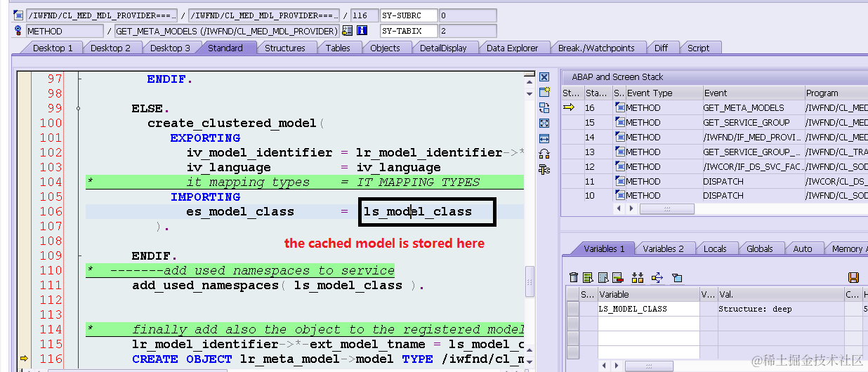The image size is (868, 372).
Task: Open the Objects tab
Action: pos(386,48)
